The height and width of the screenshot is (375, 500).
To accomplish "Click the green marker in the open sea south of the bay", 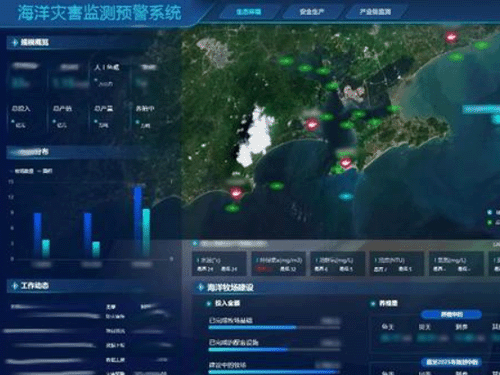I will click(x=276, y=186).
